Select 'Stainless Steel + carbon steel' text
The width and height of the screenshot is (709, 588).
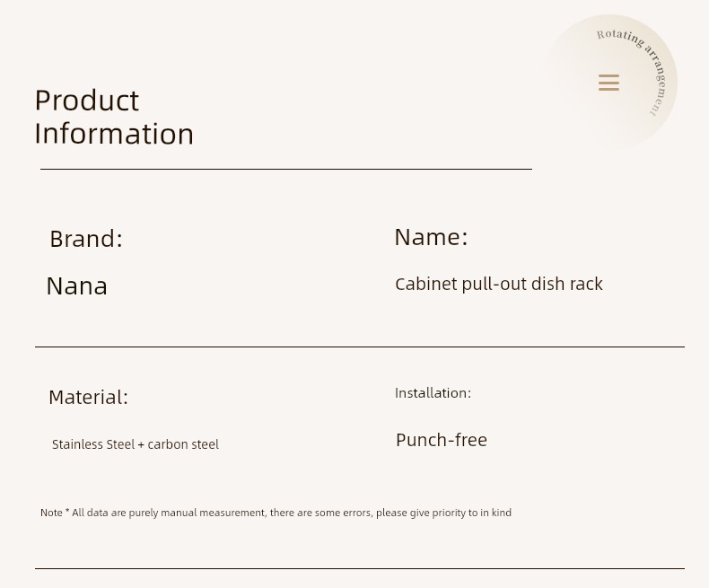point(136,444)
